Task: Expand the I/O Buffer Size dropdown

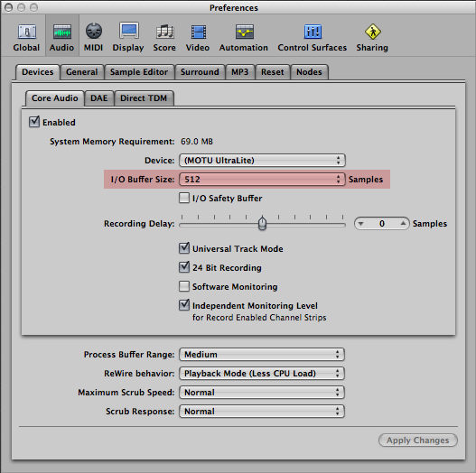Action: pyautogui.click(x=262, y=180)
